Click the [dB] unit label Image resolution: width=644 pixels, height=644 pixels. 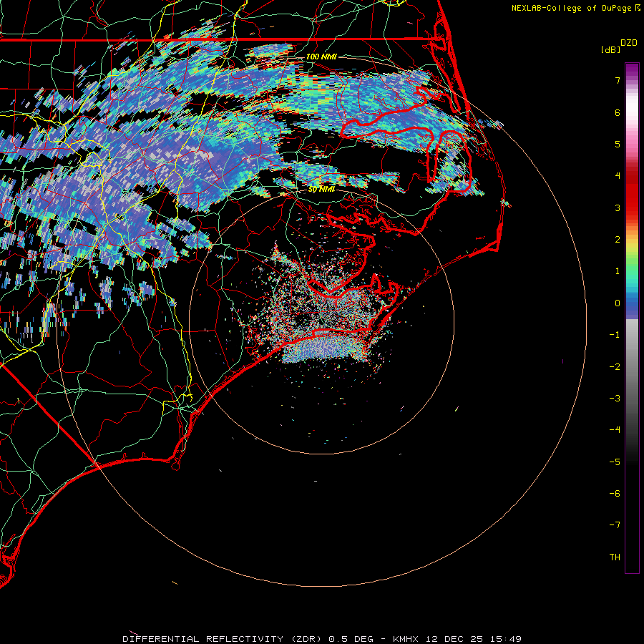click(611, 49)
